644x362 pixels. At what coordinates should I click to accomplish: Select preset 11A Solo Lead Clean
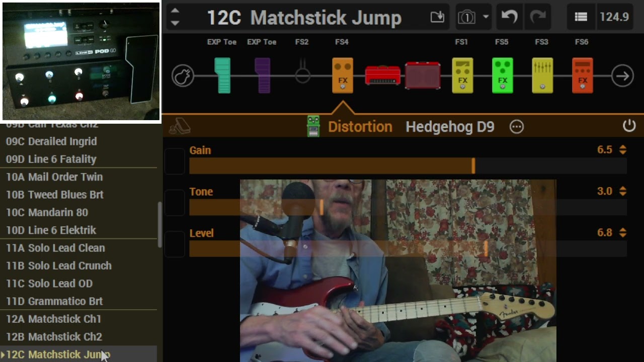[78, 248]
